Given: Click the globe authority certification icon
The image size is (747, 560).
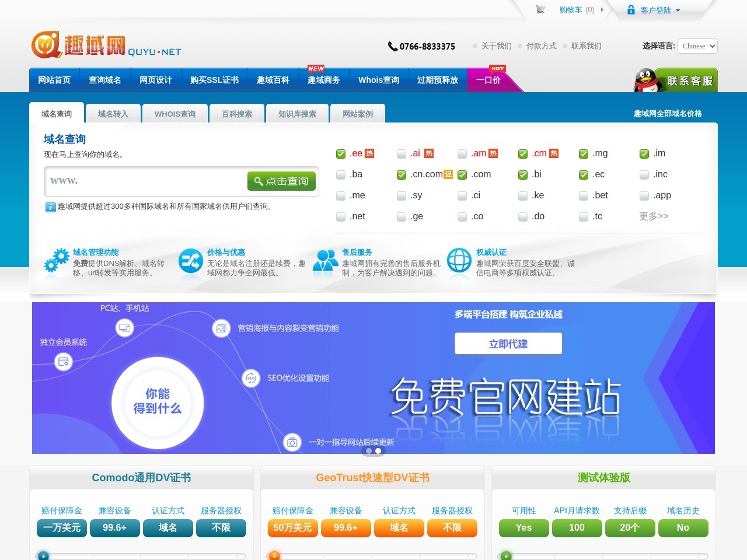Looking at the screenshot, I should coord(459,261).
